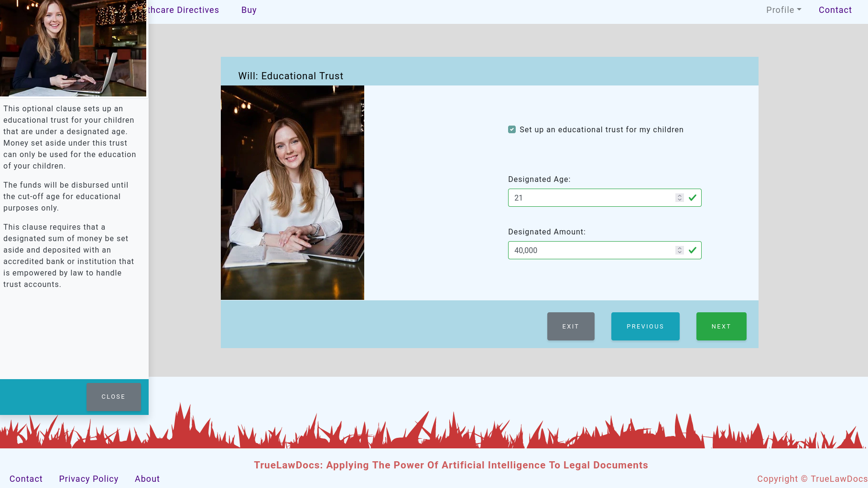Click the photo atop the help panel
The width and height of the screenshot is (868, 488).
[x=73, y=48]
